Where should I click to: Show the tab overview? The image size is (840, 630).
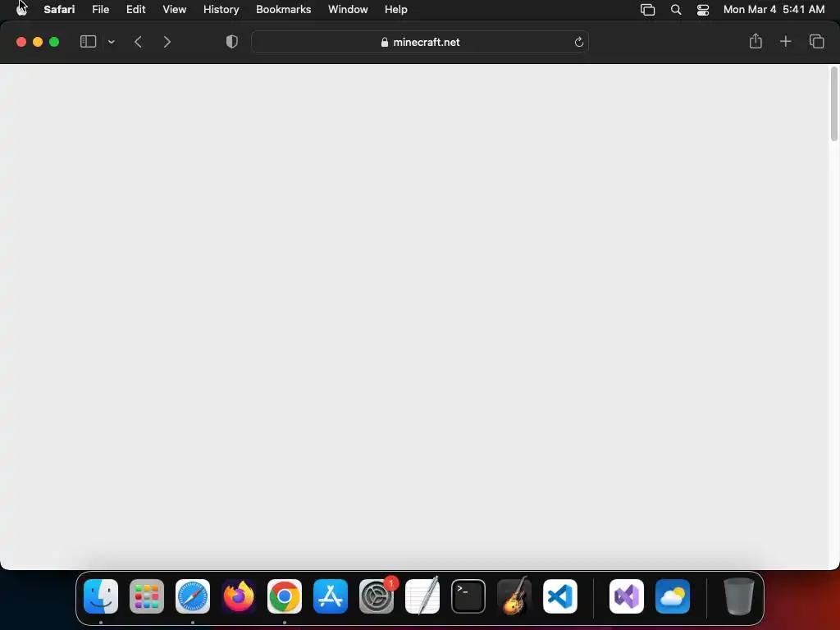tap(816, 41)
